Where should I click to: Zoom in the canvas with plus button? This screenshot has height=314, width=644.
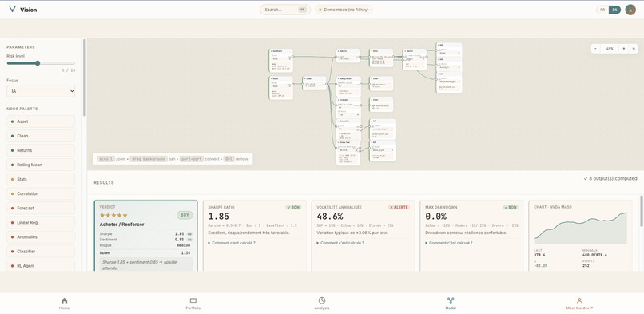(x=623, y=49)
